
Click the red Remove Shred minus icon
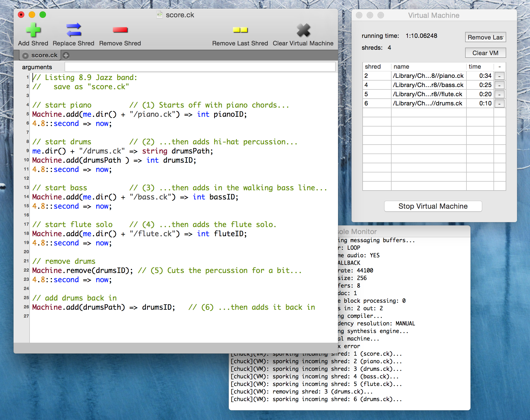click(x=120, y=30)
